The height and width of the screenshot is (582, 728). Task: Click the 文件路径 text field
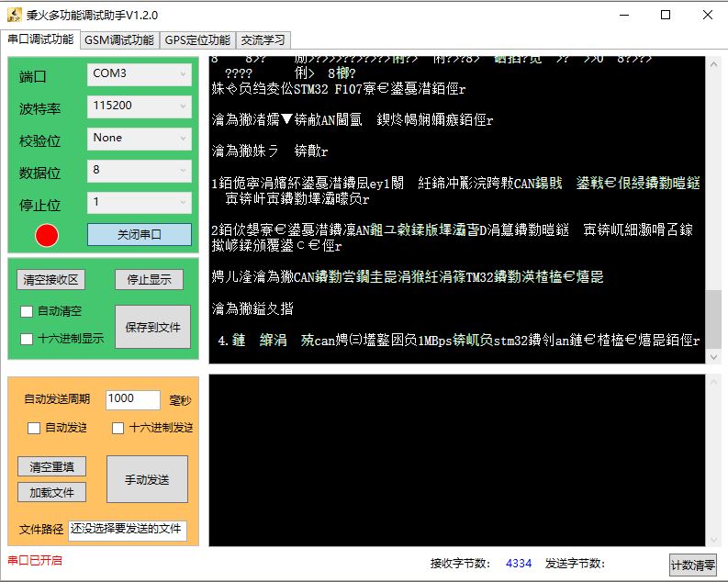point(128,531)
